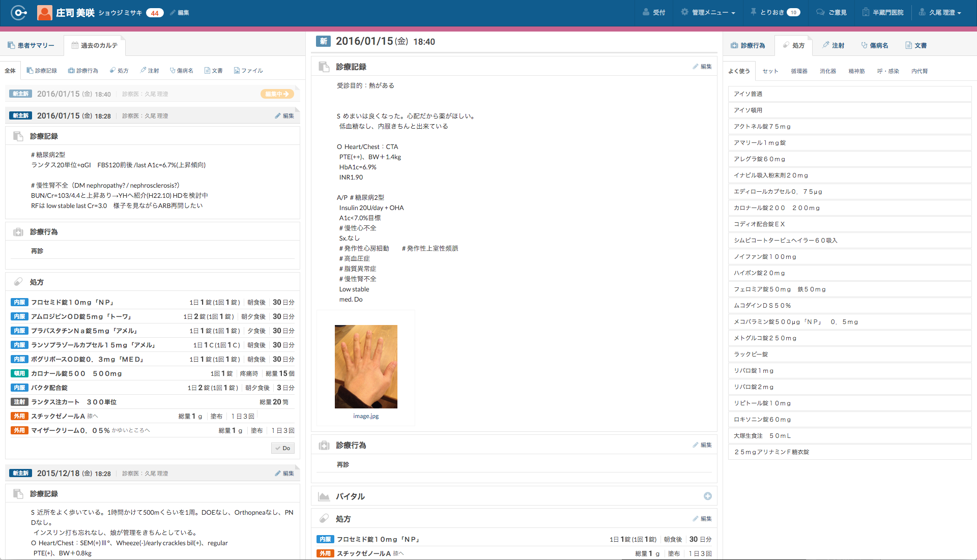Click the pencil edit icon beside the patient name
The height and width of the screenshot is (560, 977).
pos(173,13)
